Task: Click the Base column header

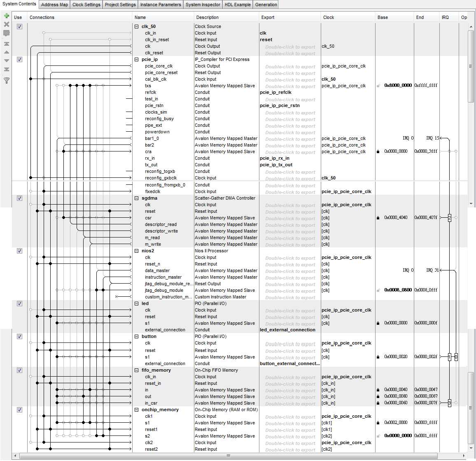Action: point(394,17)
